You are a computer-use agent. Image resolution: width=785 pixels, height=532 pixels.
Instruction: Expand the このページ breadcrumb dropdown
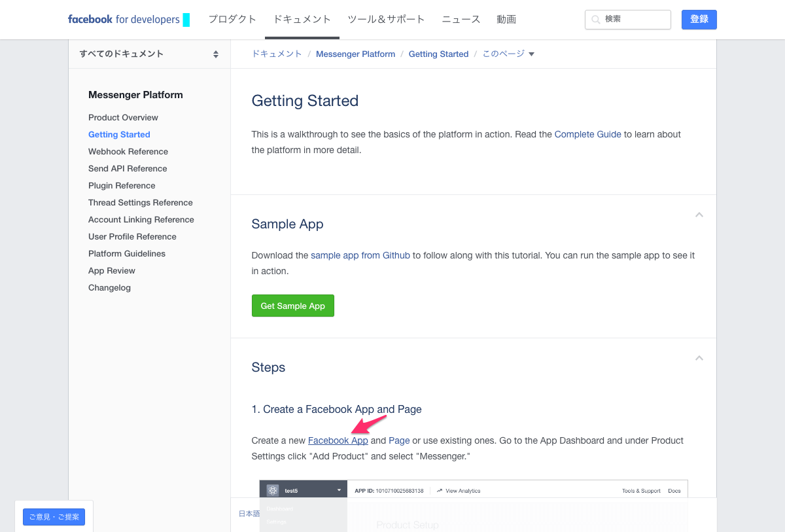pos(508,54)
